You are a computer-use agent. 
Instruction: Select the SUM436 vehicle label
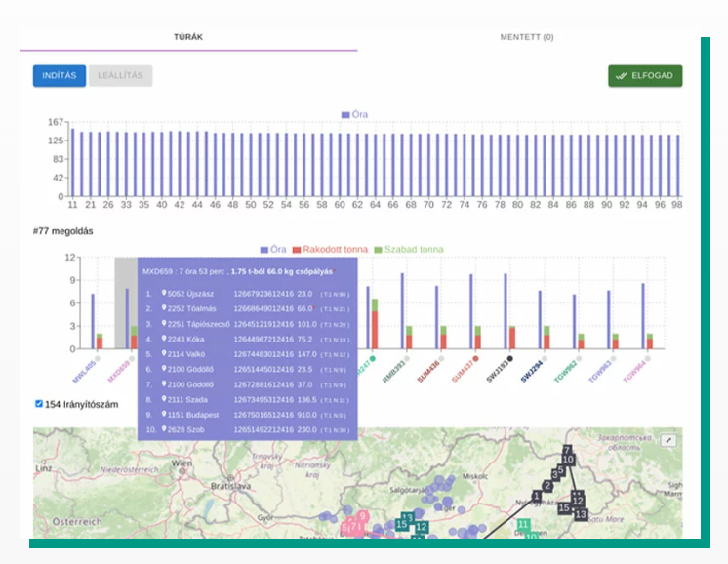[428, 372]
